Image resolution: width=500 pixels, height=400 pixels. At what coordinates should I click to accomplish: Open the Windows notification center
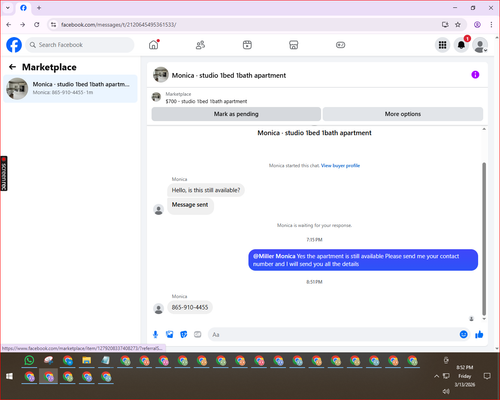tap(487, 376)
